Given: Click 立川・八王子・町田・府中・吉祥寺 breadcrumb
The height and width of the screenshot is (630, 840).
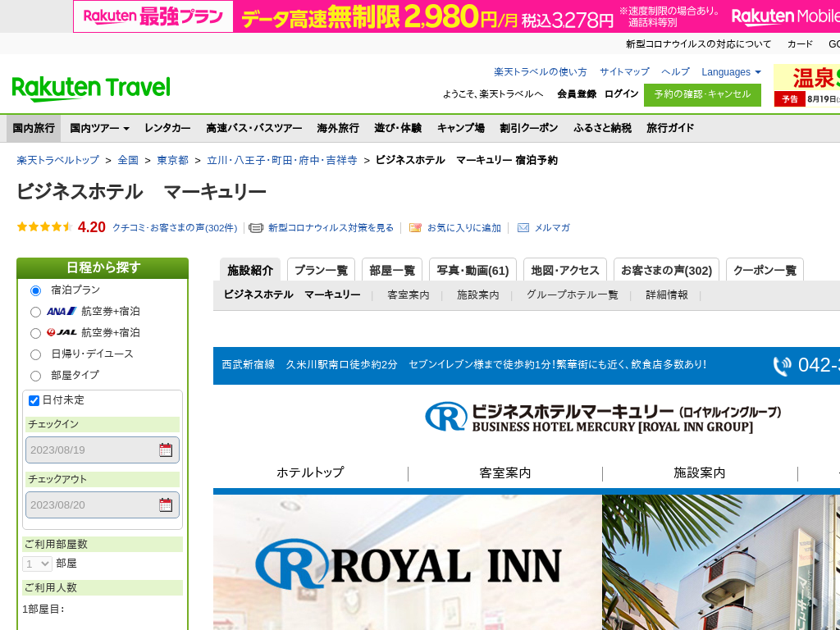Looking at the screenshot, I should pyautogui.click(x=282, y=160).
